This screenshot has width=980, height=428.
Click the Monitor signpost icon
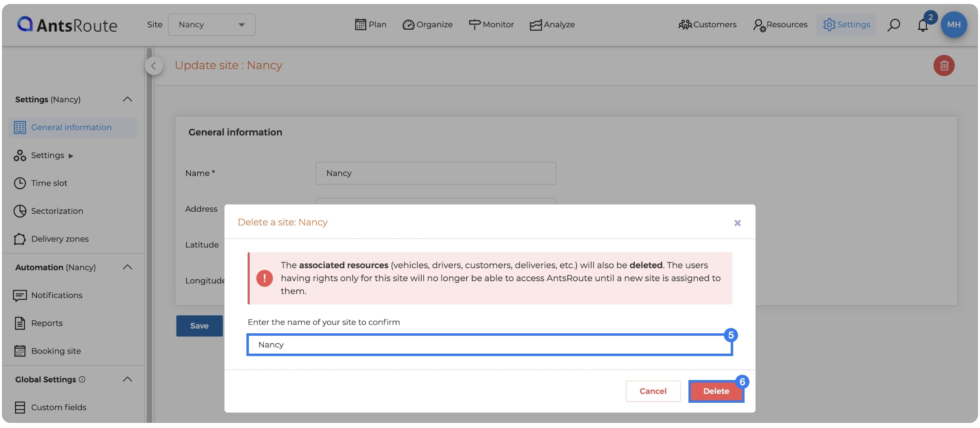tap(475, 25)
